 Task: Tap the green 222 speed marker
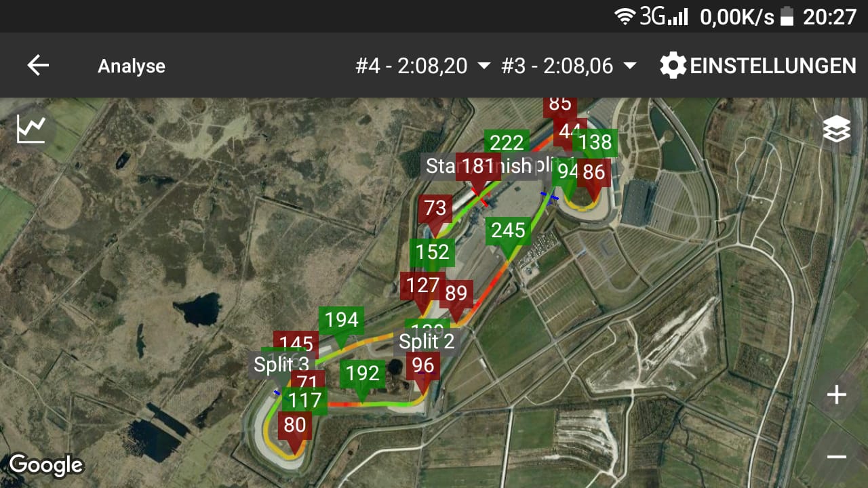tap(507, 142)
